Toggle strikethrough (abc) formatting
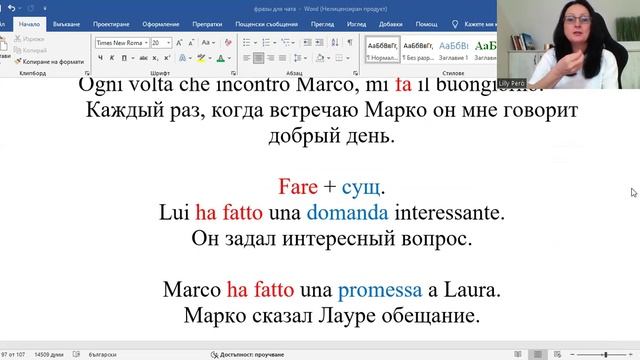640x360 pixels. click(143, 58)
